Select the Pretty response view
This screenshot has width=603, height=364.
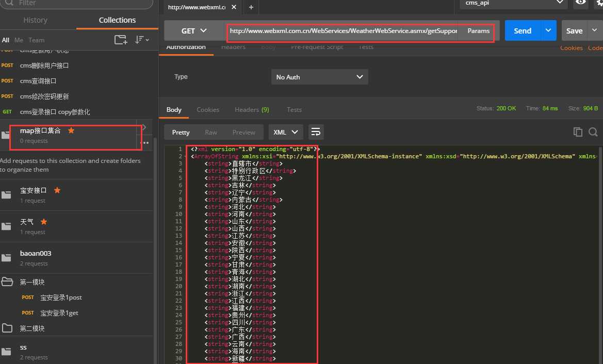(x=181, y=132)
